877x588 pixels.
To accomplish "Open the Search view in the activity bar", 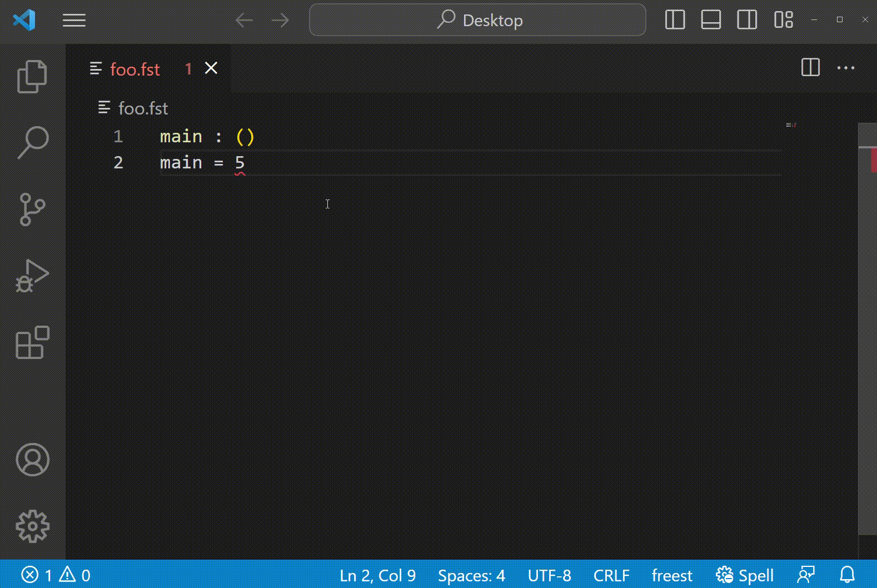I will click(32, 143).
